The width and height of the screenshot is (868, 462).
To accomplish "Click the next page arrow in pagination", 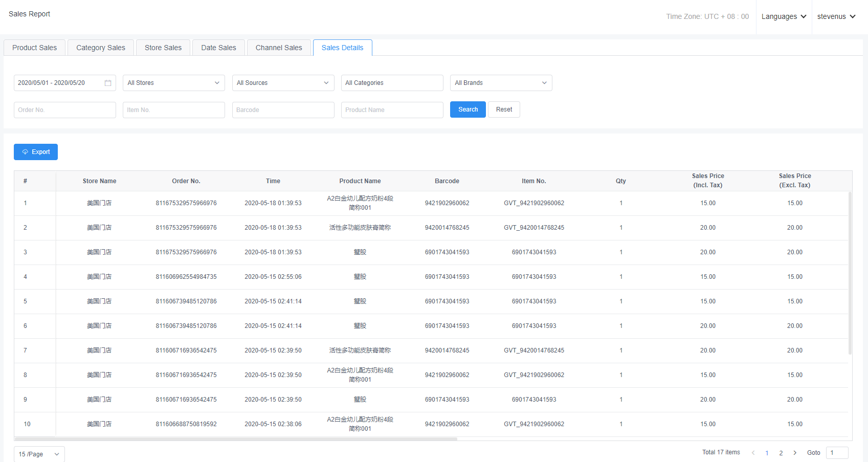I will [795, 453].
